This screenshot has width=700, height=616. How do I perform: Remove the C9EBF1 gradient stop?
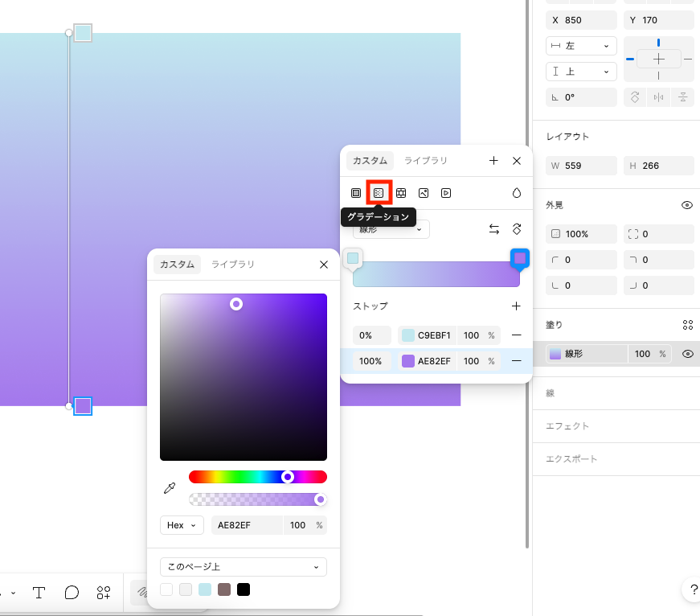point(516,335)
